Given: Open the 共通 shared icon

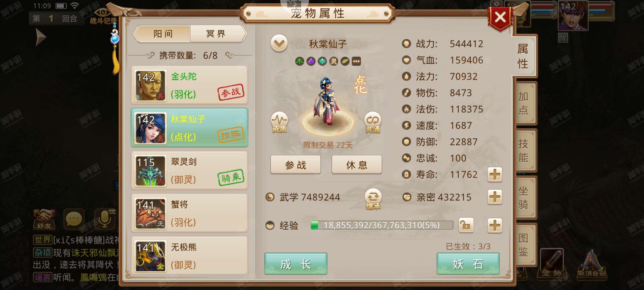Looking at the screenshot, I should point(373,122).
